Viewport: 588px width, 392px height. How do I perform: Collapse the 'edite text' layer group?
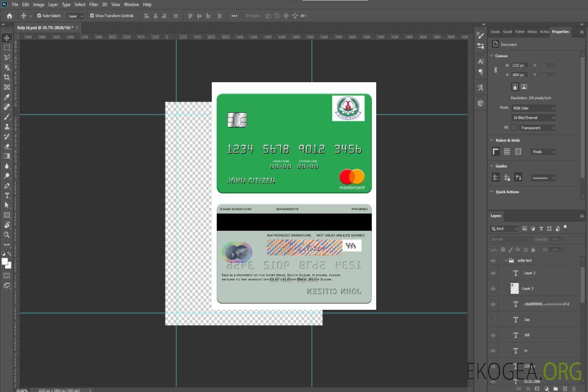pos(506,260)
